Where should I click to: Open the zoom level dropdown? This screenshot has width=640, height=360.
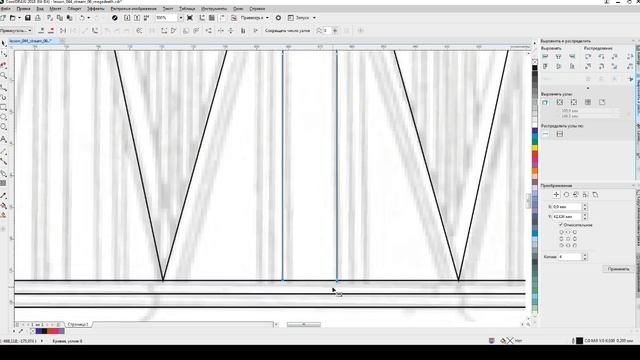click(181, 18)
